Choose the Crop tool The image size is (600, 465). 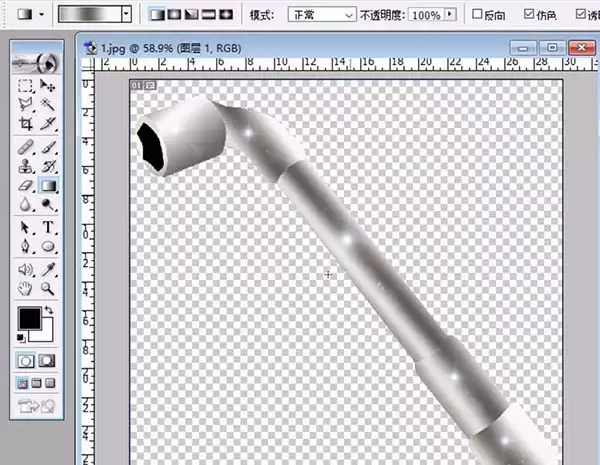[x=25, y=123]
